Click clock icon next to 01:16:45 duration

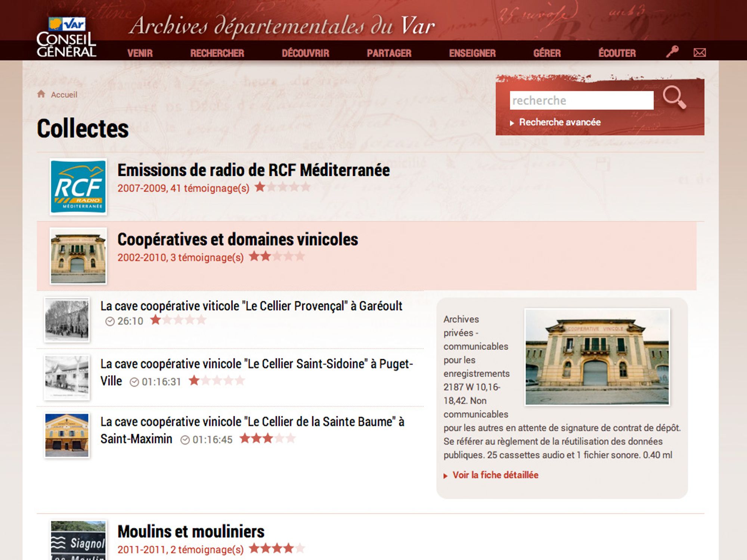coord(185,440)
